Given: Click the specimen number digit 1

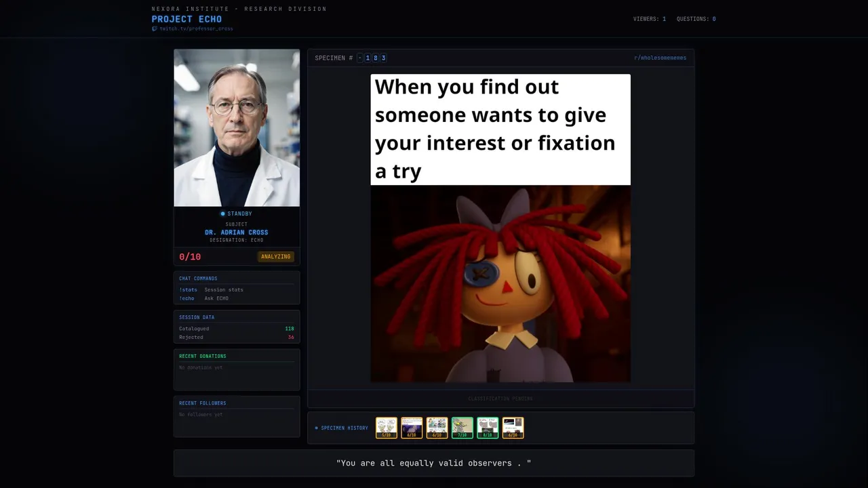Looking at the screenshot, I should (x=368, y=58).
